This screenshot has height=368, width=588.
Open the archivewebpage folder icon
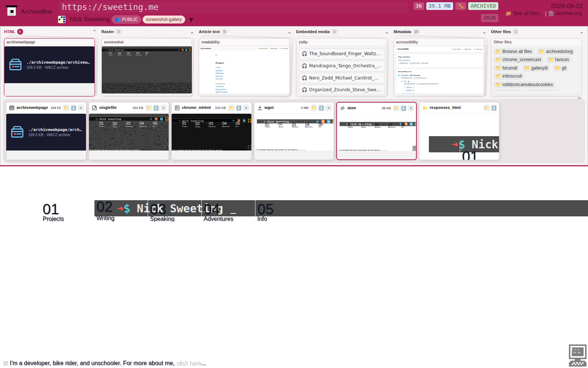click(66, 108)
